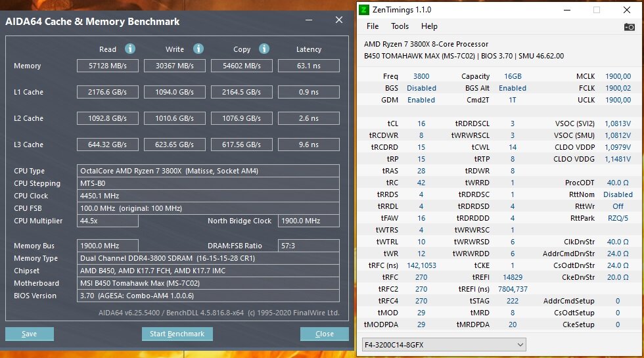This screenshot has height=358, width=644.
Task: Click the CLDO VDDG value 1,1481V
Action: (618, 159)
